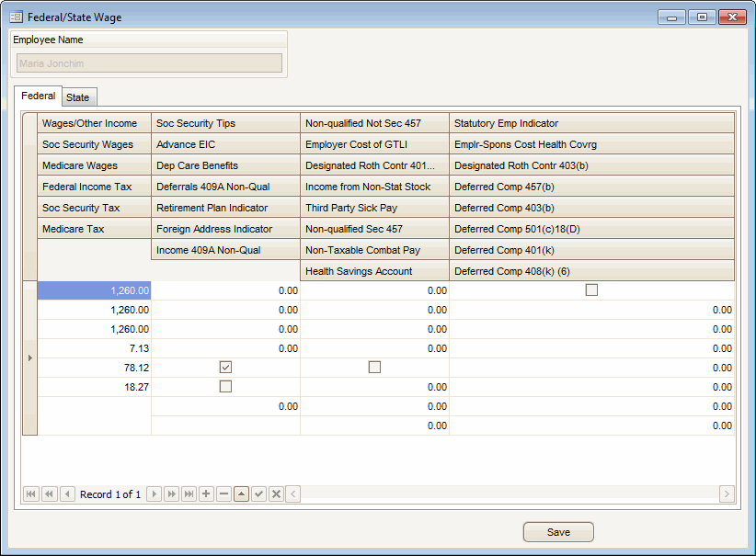Viewport: 756px width, 556px height.
Task: Click the Employee Name field
Action: tap(149, 63)
